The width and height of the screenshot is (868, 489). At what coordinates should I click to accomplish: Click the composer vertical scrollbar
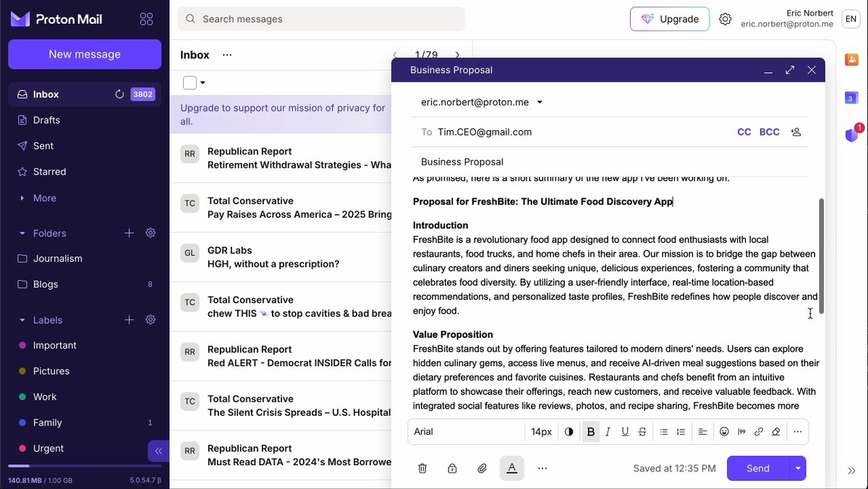click(x=821, y=256)
